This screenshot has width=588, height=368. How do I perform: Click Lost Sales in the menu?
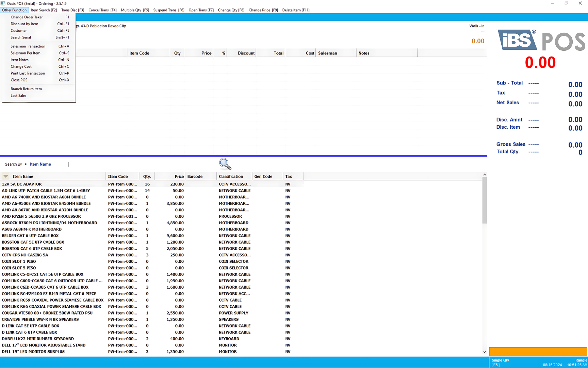click(x=18, y=96)
